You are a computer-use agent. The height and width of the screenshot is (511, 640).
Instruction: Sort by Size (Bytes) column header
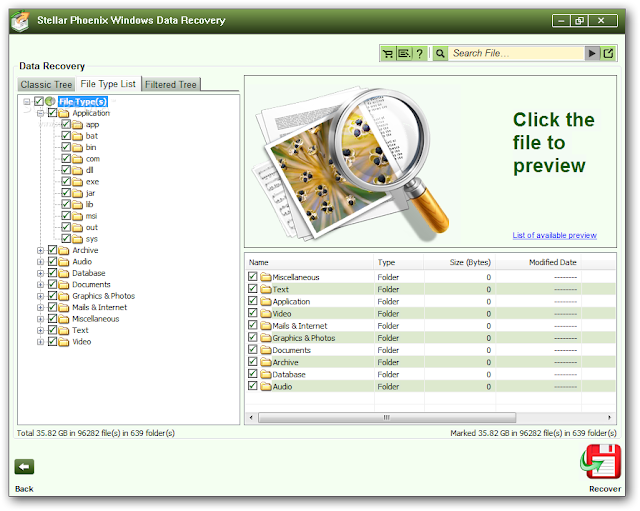click(460, 262)
